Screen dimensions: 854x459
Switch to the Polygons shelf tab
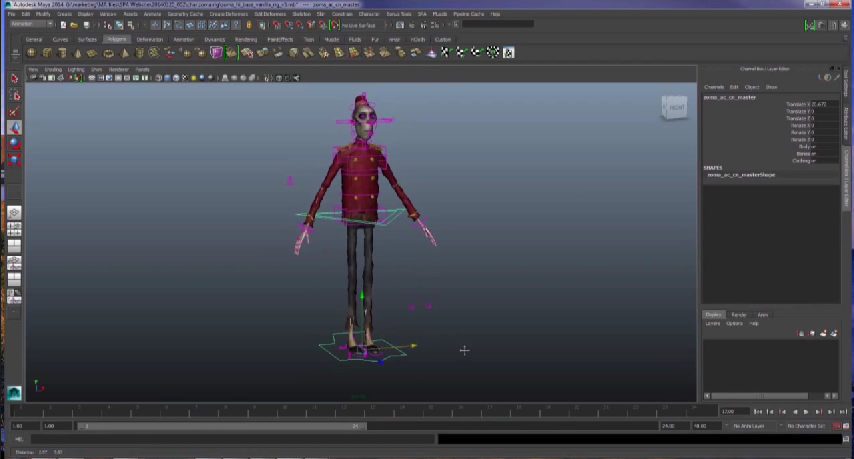pyautogui.click(x=116, y=39)
